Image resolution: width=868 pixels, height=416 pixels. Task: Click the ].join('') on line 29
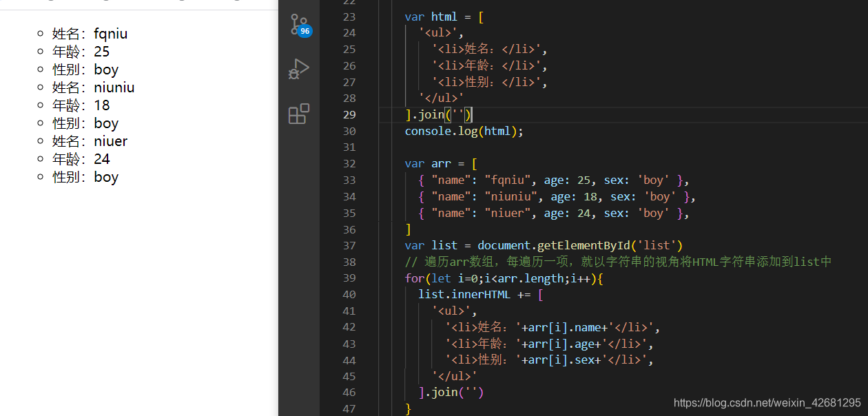[x=438, y=114]
